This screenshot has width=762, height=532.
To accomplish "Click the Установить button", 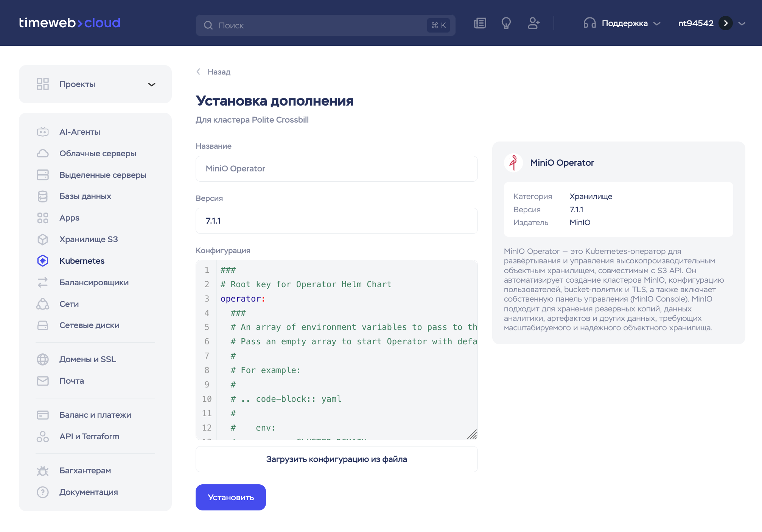I will pos(231,497).
